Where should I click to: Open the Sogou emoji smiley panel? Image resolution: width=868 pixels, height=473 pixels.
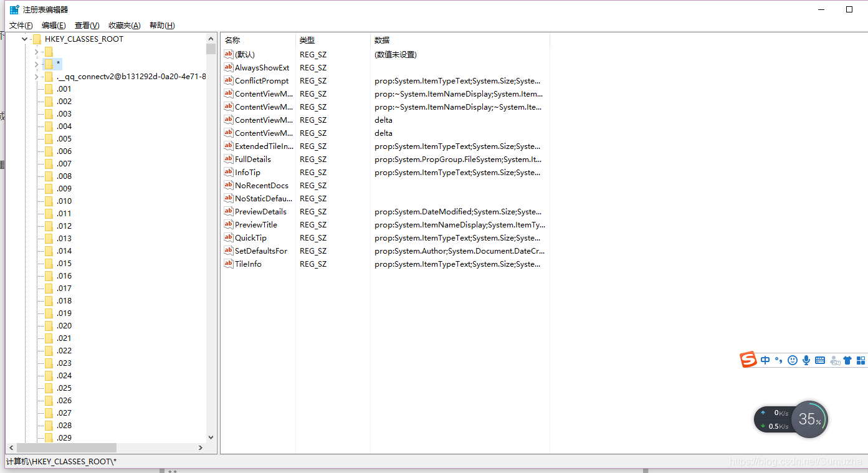[793, 360]
